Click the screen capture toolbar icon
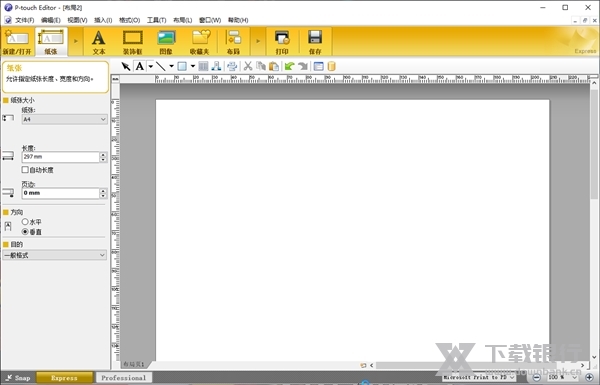The image size is (600, 385). (232, 66)
